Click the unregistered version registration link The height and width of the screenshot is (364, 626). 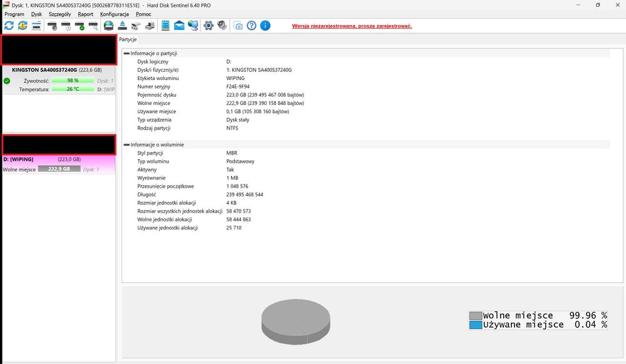[352, 26]
